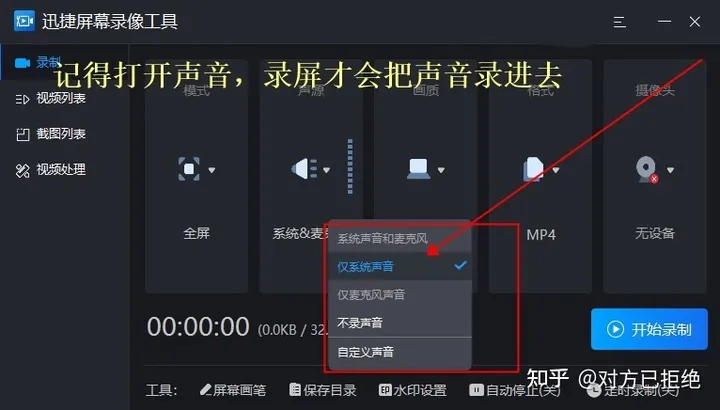
Task: Select 自定义声音 from the menu
Action: pyautogui.click(x=400, y=352)
